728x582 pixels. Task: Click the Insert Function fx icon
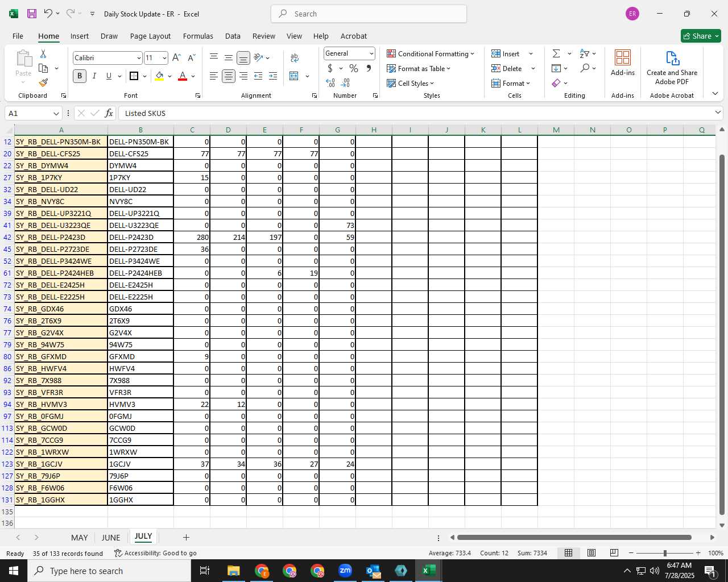pyautogui.click(x=109, y=113)
